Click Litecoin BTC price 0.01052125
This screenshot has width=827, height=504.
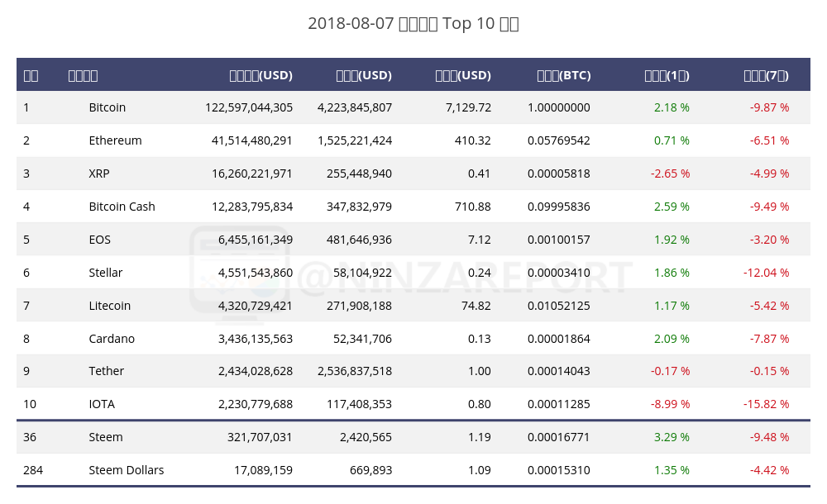[558, 306]
